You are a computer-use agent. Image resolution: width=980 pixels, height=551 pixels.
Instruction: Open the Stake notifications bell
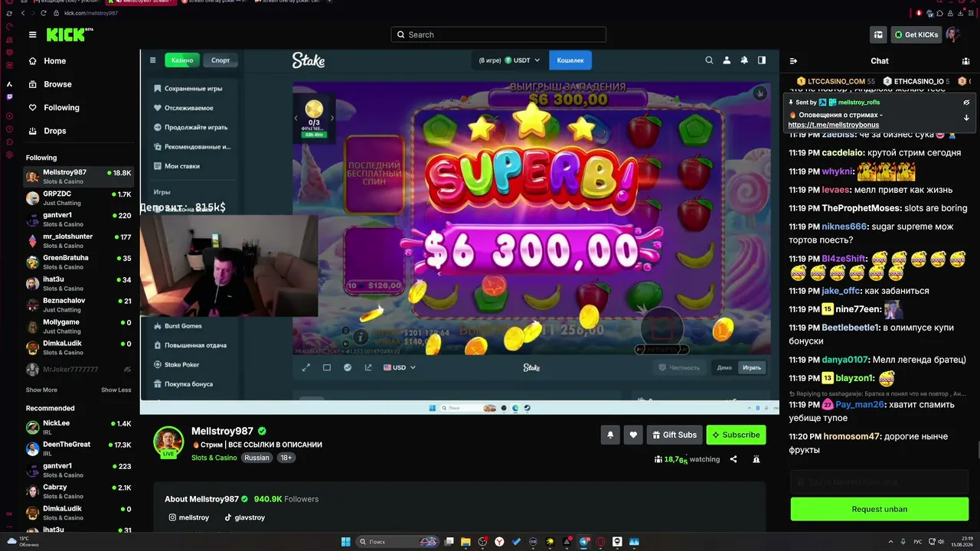coord(744,60)
